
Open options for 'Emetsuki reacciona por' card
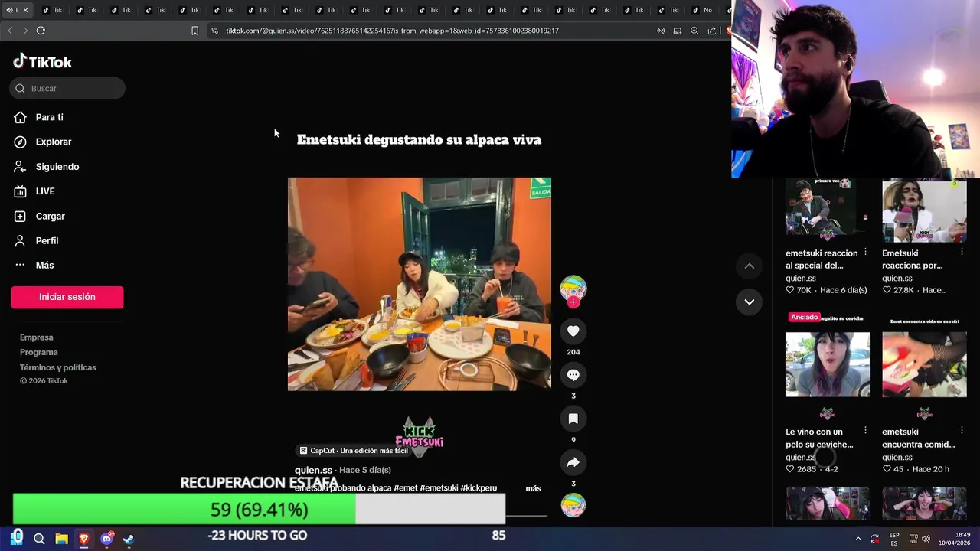click(962, 253)
